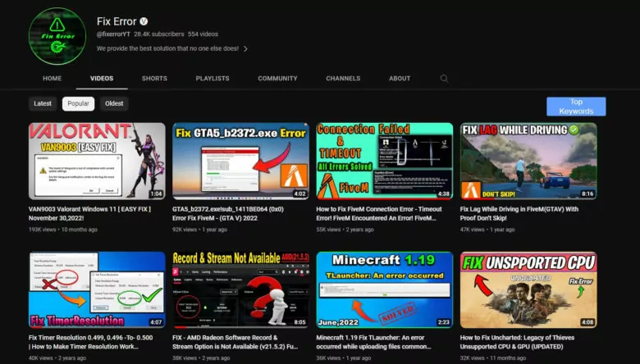Image resolution: width=640 pixels, height=364 pixels.
Task: Open the Fix Unsupported CPU Uncharted thumbnail
Action: 528,290
